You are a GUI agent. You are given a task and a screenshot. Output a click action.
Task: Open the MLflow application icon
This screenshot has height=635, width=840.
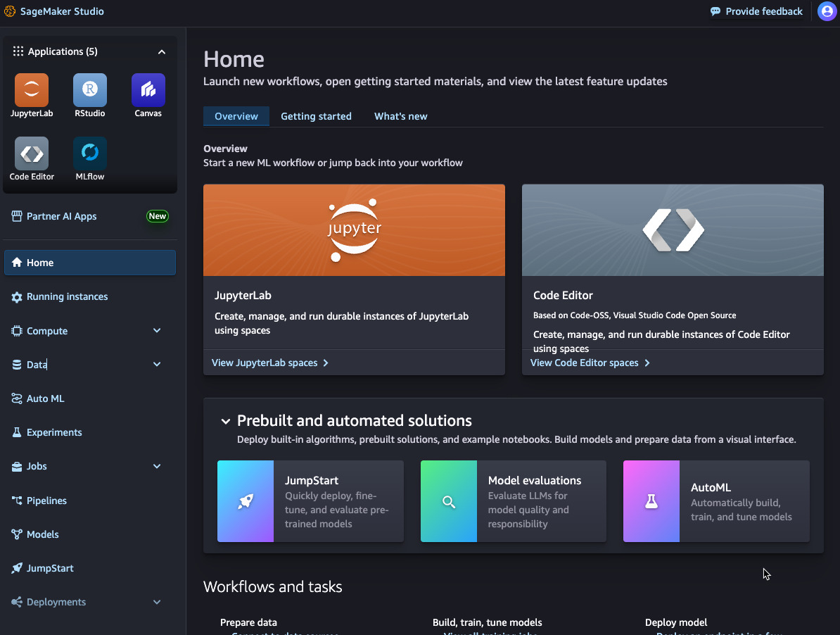[x=90, y=153]
